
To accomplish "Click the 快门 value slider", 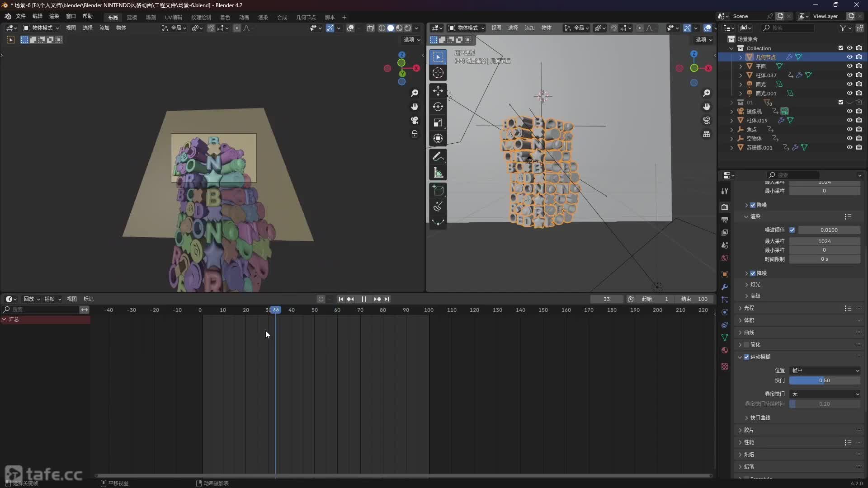I will pos(825,380).
